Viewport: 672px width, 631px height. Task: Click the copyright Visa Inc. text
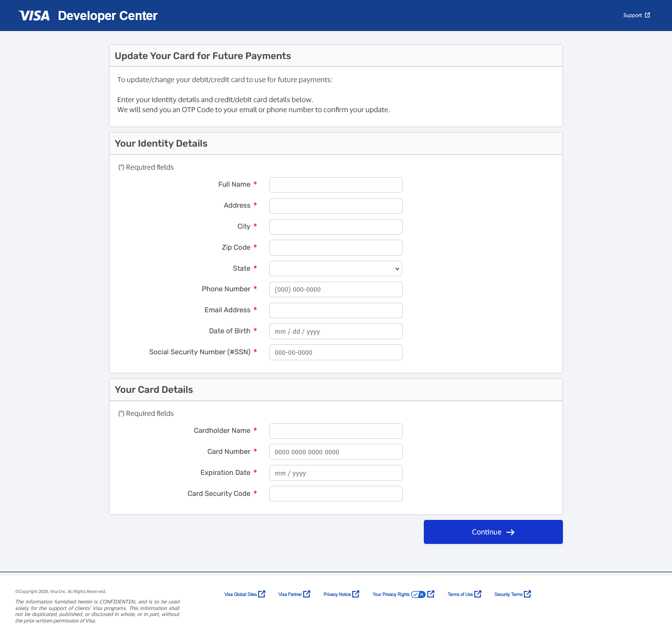[61, 591]
